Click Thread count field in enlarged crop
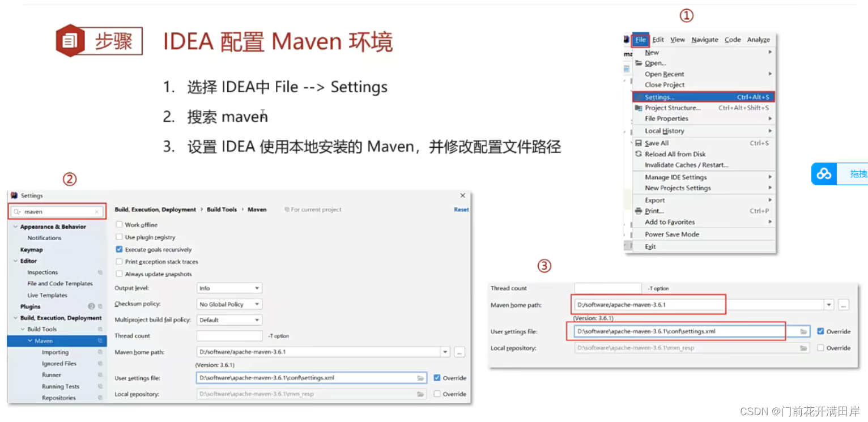Image resolution: width=868 pixels, height=422 pixels. tap(608, 288)
